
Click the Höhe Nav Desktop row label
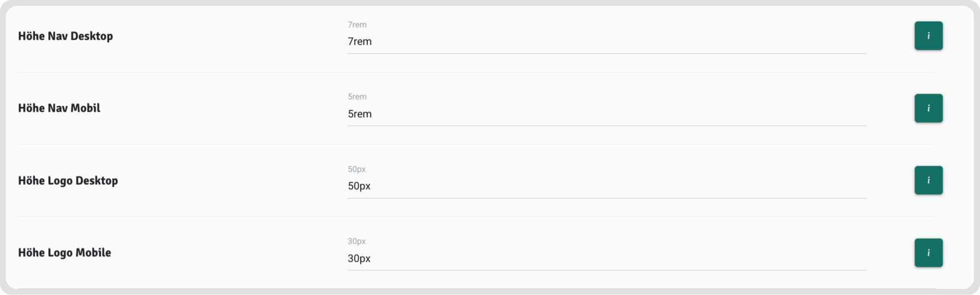click(66, 36)
